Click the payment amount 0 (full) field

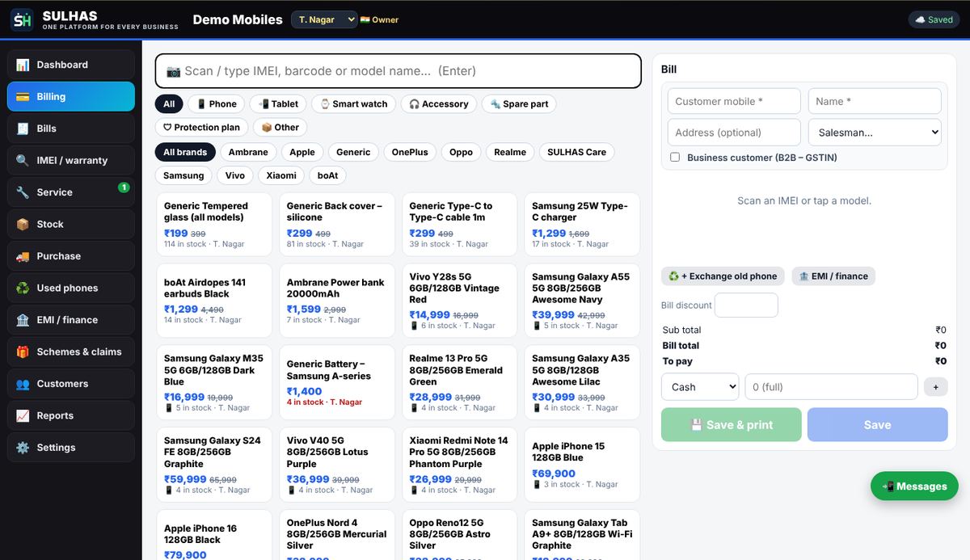pos(831,387)
